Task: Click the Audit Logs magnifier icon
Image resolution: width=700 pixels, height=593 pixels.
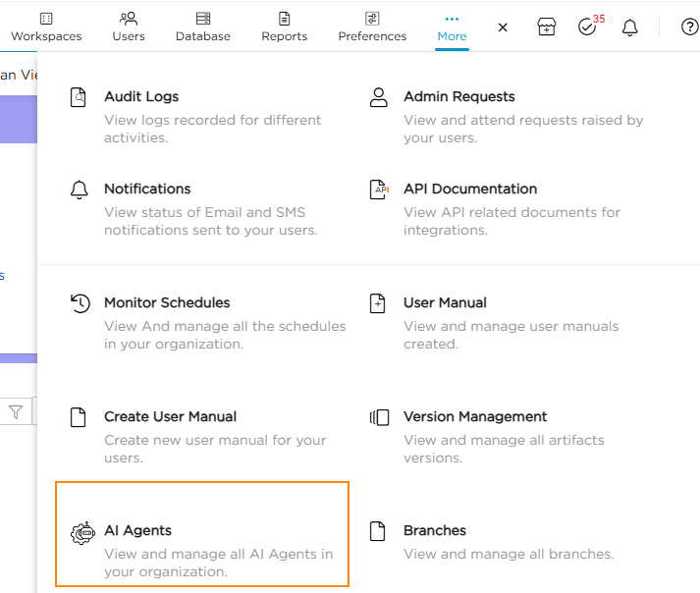Action: (80, 97)
